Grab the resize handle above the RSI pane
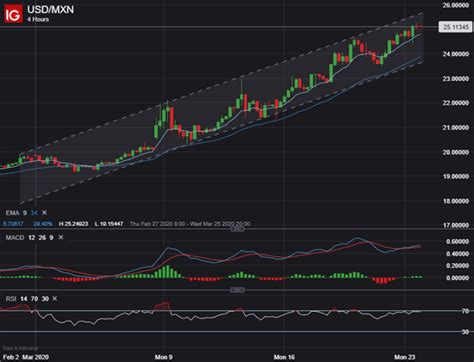Viewport: 474px width, 362px height. (x=237, y=290)
